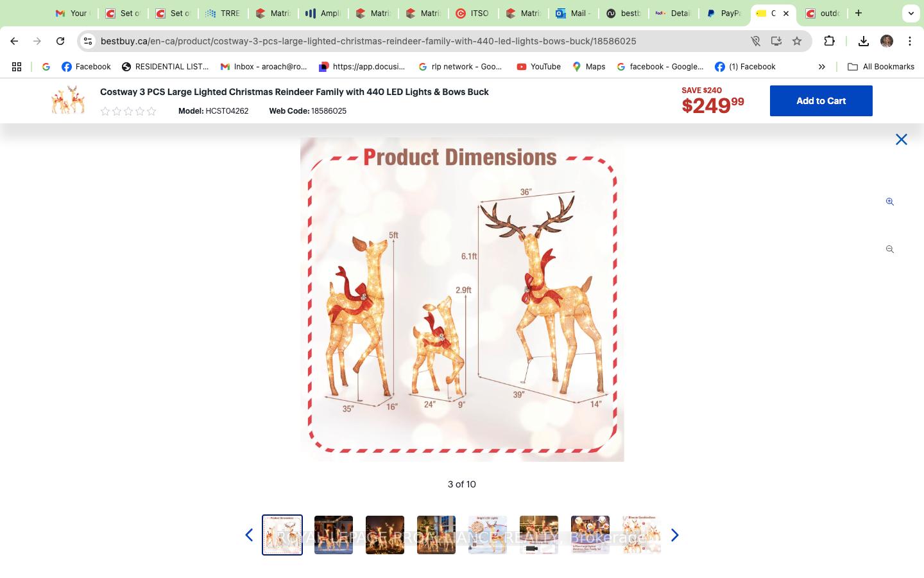Image resolution: width=924 pixels, height=578 pixels.
Task: Switch to the ITSO tab
Action: (x=473, y=13)
